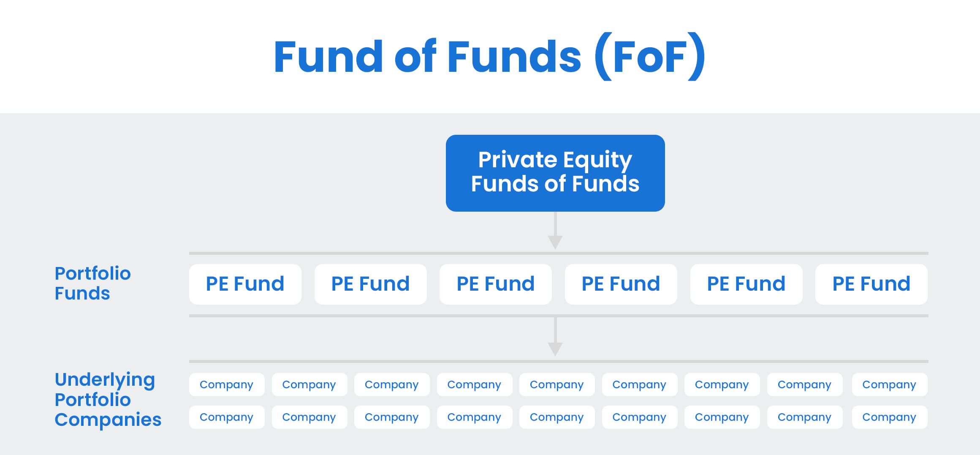Select the Underlying Portfolio Companies label

click(108, 399)
